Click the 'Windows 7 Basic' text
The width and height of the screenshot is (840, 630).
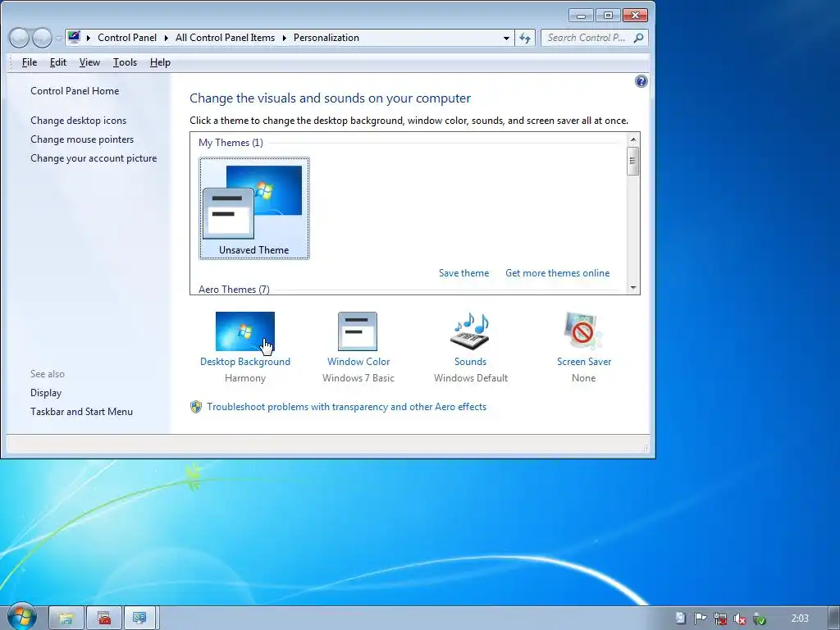[358, 377]
